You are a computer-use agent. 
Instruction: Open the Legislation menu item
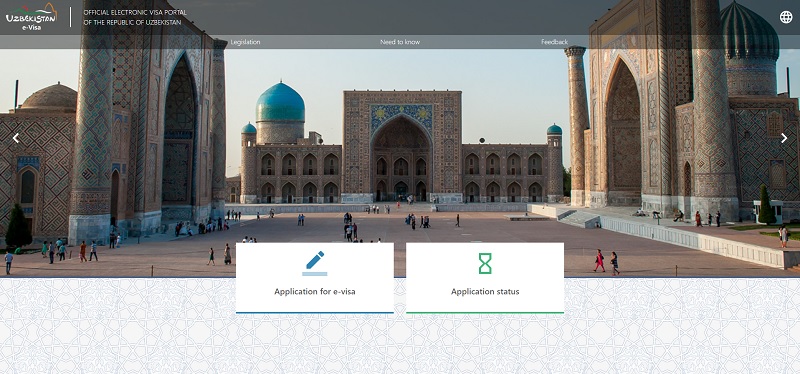pyautogui.click(x=245, y=42)
